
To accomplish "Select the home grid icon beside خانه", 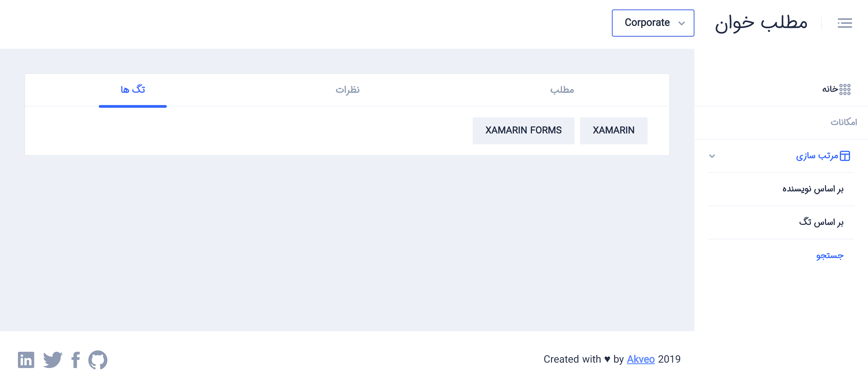I will (x=845, y=89).
